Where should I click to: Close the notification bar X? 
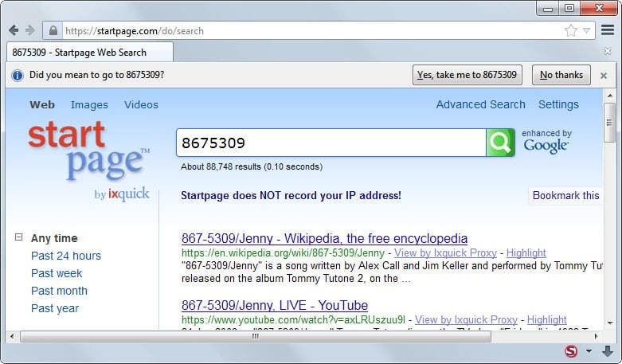click(x=604, y=76)
